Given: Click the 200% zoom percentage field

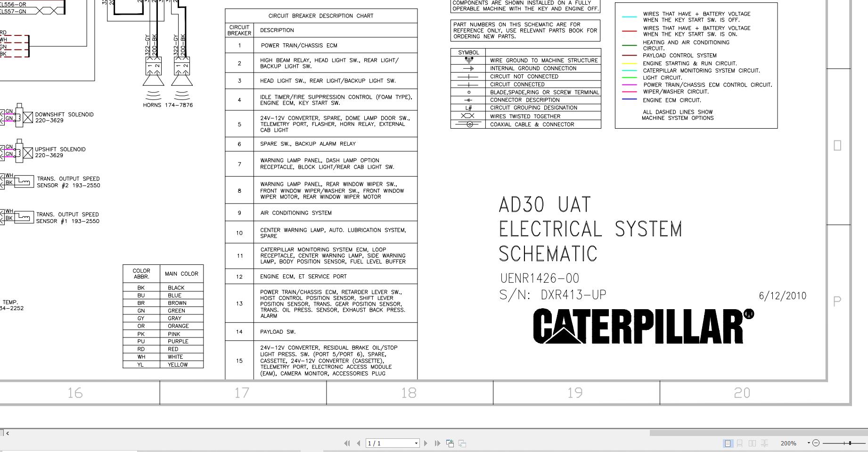Looking at the screenshot, I should click(788, 443).
